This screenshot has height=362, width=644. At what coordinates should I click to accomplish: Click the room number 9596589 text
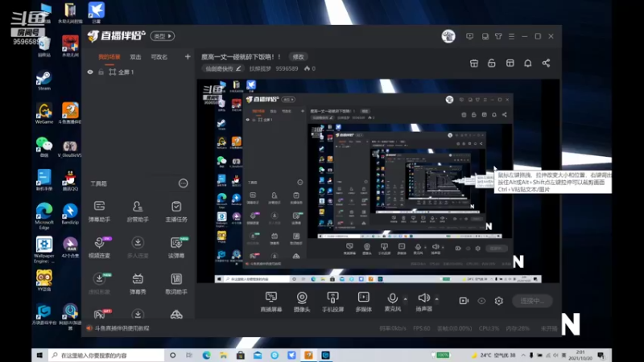click(x=287, y=68)
